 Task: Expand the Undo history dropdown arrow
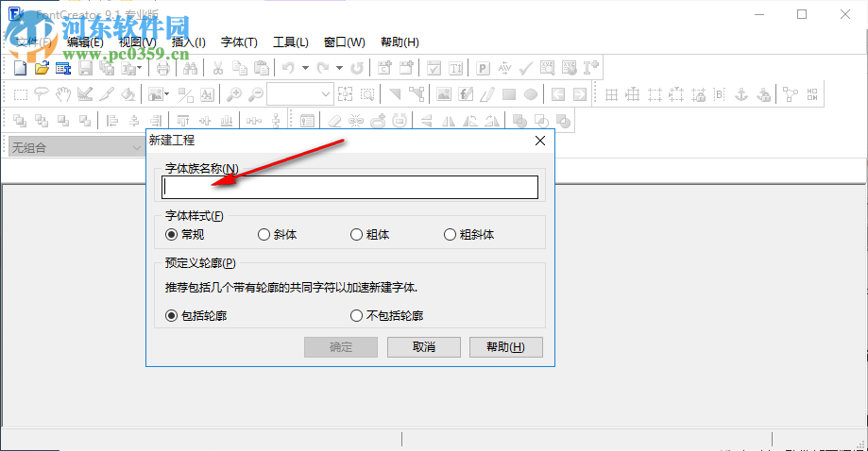tap(305, 68)
